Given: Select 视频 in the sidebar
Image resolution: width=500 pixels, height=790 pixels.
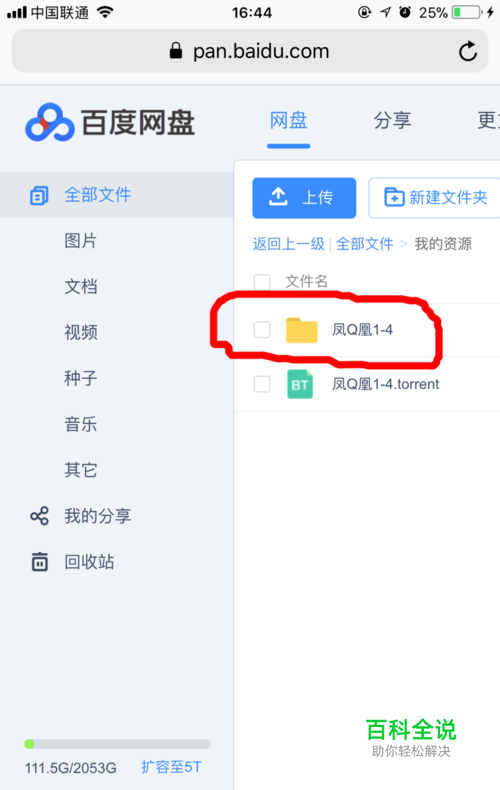Looking at the screenshot, I should pos(81,333).
